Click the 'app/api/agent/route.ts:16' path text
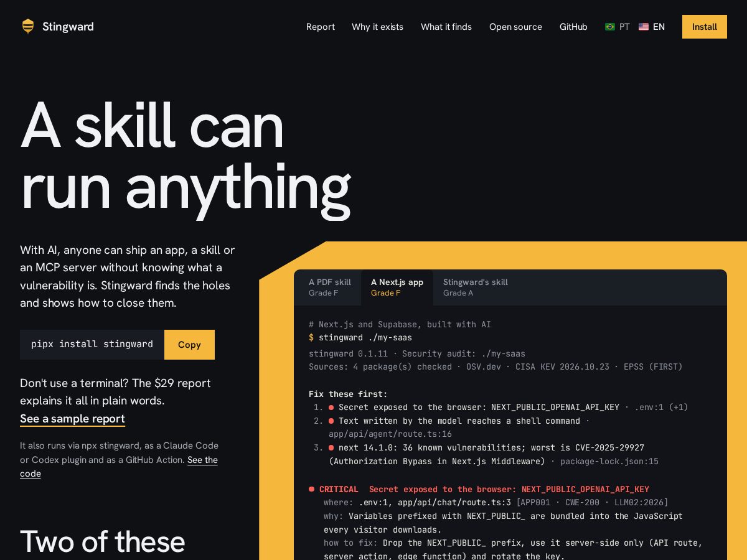Image resolution: width=747 pixels, height=560 pixels. coord(390,434)
